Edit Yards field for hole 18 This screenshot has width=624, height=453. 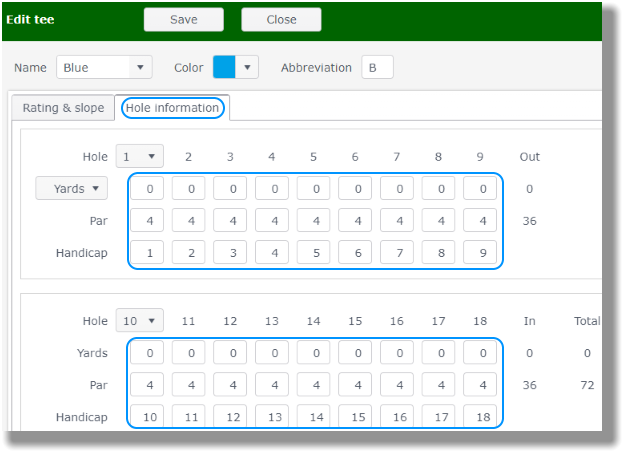(x=480, y=352)
